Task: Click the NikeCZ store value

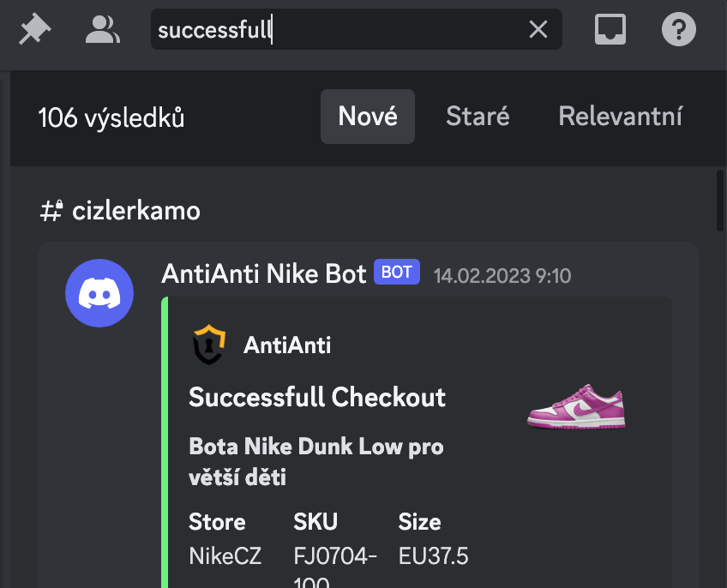Action: tap(225, 556)
